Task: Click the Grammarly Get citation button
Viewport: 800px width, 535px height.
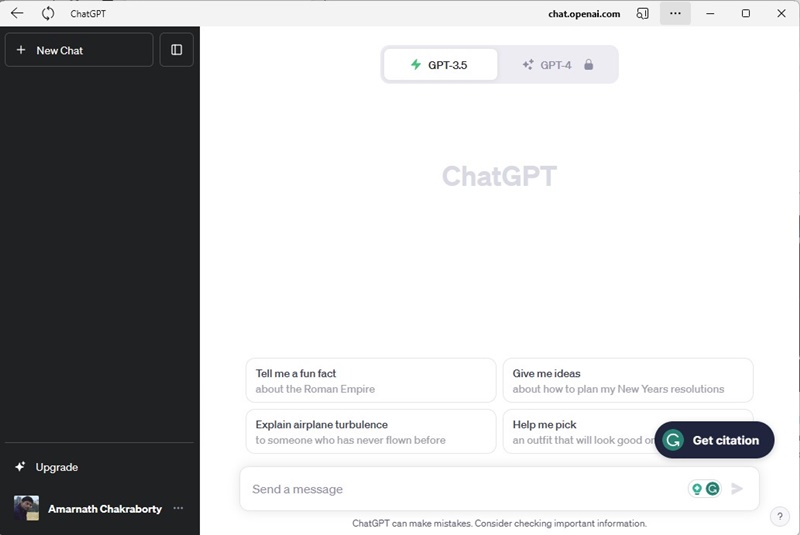Action: (714, 440)
